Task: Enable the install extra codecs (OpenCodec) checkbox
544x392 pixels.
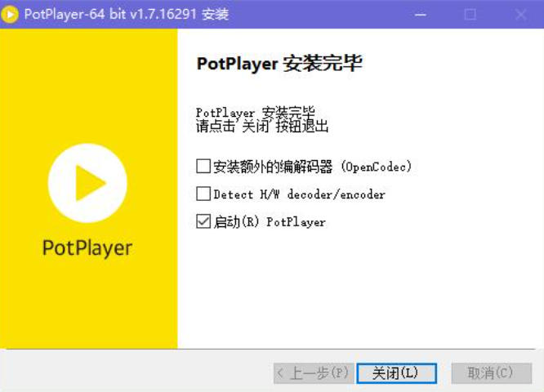Action: tap(203, 166)
